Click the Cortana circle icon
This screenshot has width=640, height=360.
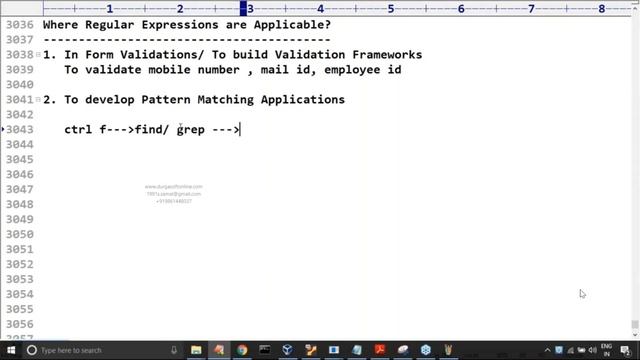[x=31, y=350]
